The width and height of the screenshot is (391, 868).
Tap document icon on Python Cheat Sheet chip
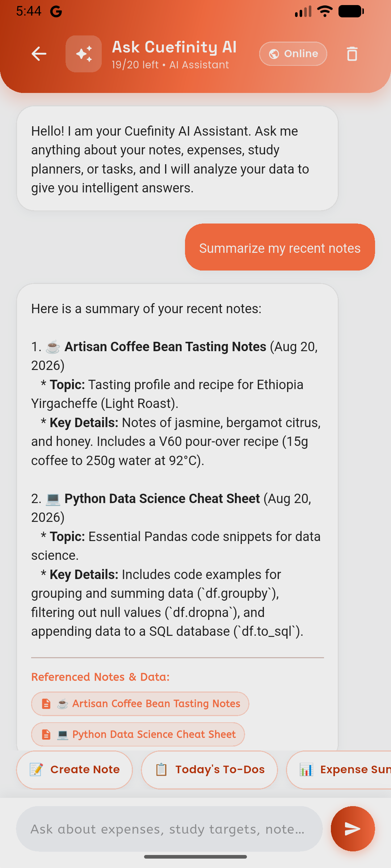(46, 735)
